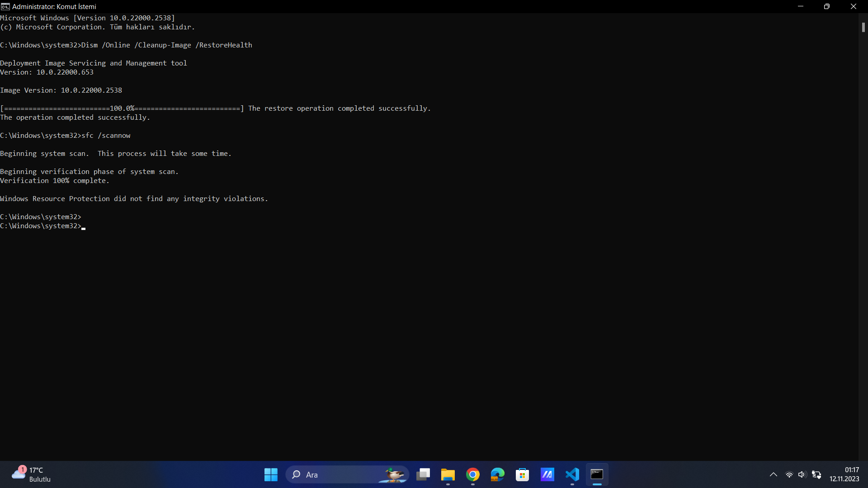This screenshot has width=868, height=488.
Task: Launch File Explorer from the taskbar
Action: (x=448, y=474)
